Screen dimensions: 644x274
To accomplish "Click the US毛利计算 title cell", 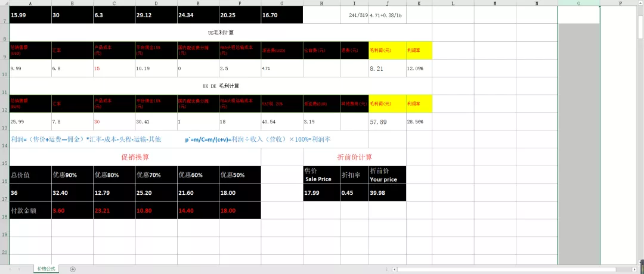I will point(221,32).
